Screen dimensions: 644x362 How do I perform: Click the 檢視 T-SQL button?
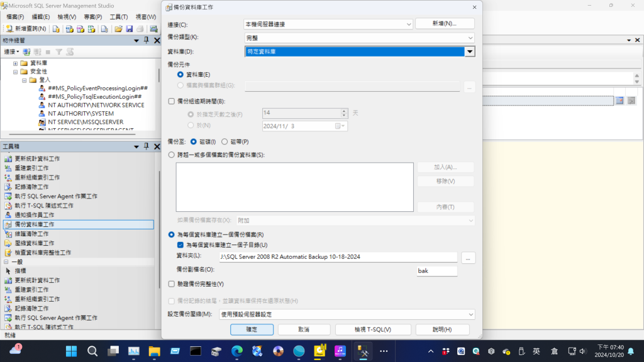pyautogui.click(x=373, y=330)
